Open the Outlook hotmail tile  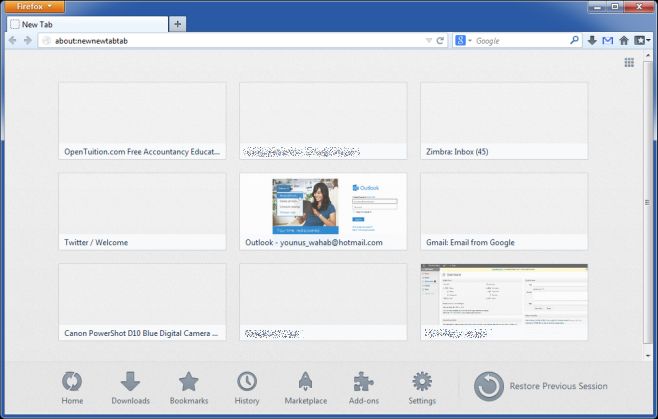[323, 212]
